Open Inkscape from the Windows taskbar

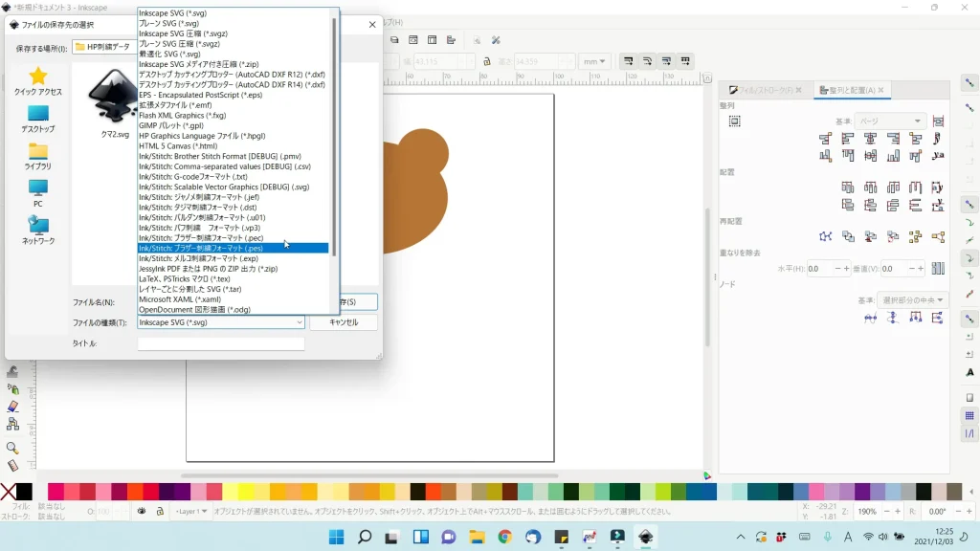point(645,537)
